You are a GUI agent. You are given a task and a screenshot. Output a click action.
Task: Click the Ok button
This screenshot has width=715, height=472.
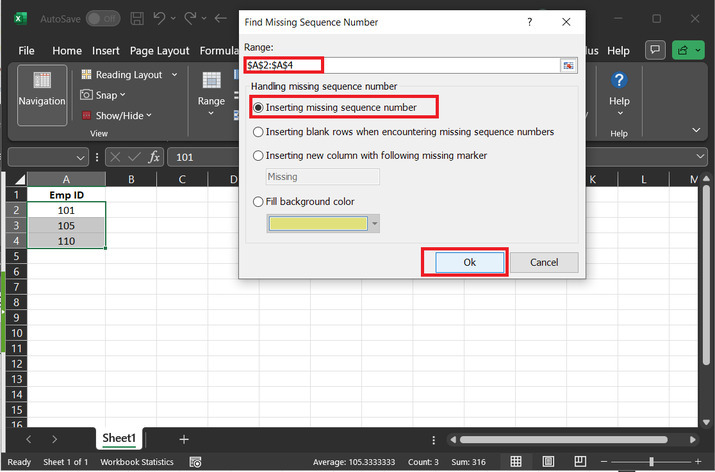point(470,262)
